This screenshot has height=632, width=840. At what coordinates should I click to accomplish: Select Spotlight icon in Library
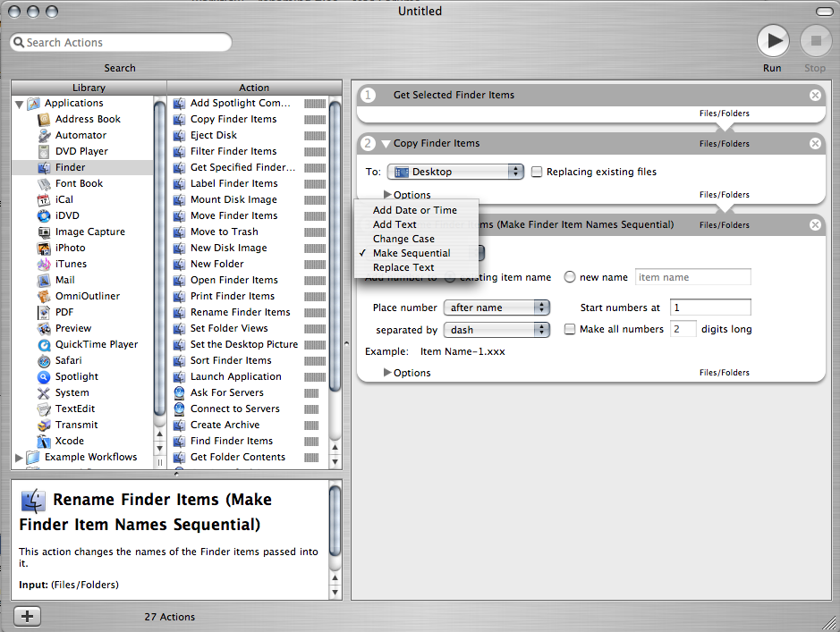44,376
